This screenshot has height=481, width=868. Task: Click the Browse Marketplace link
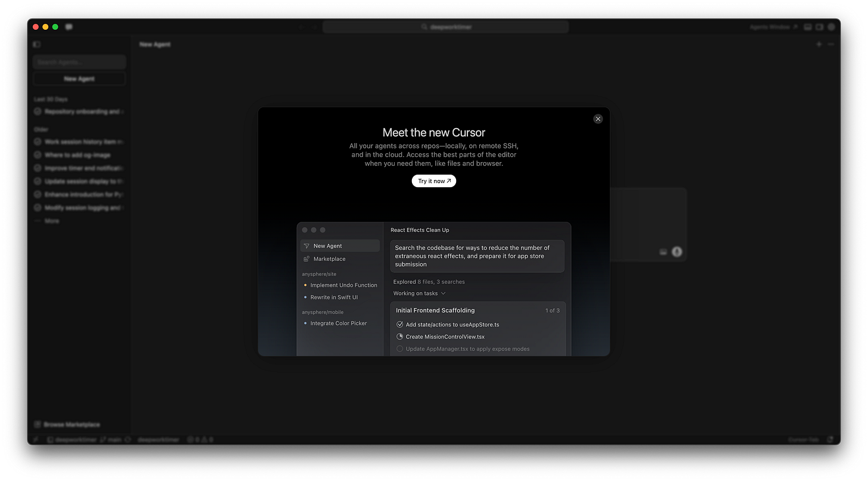[x=67, y=424]
